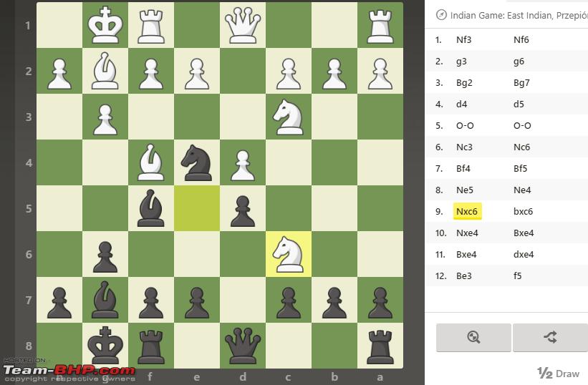Screen dimensions: 588x385
Task: Click the white king on g1
Action: (105, 25)
